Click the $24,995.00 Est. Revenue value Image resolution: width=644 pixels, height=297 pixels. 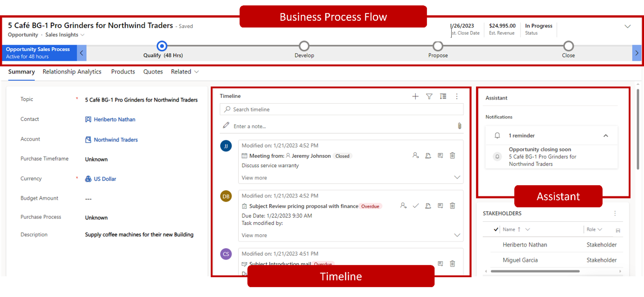502,26
